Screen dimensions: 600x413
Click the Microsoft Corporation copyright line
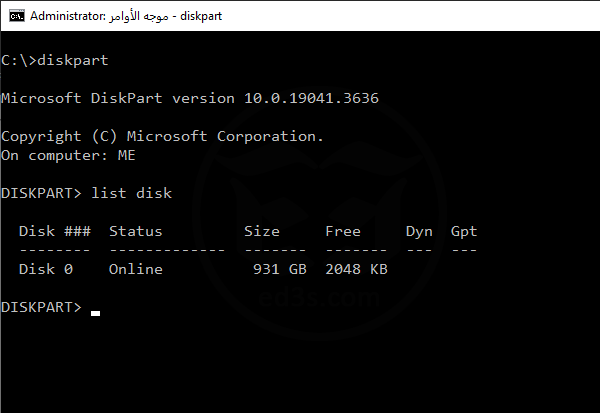pos(162,136)
